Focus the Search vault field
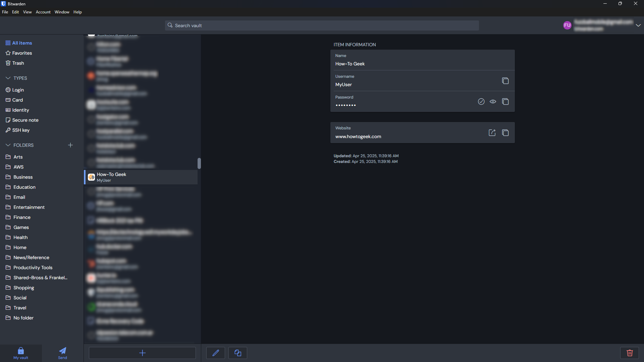The width and height of the screenshot is (644, 362). point(321,25)
